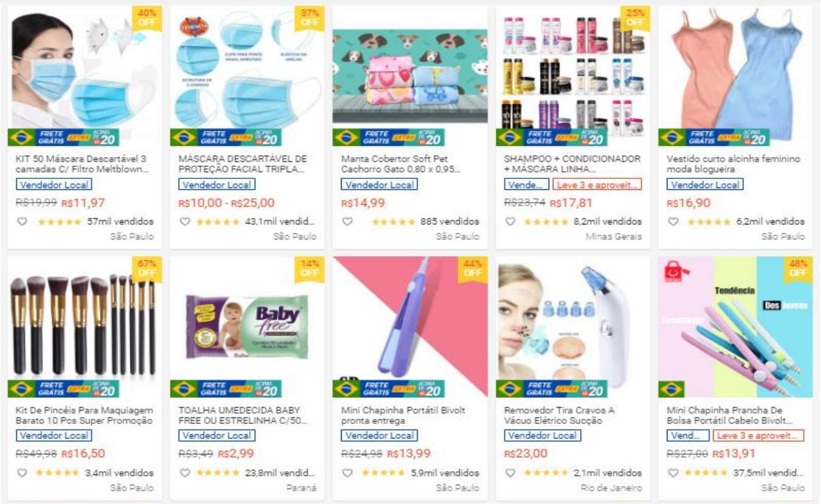The image size is (821, 504).
Task: Click Vendedor Local tag under Vestido curto
Action: 705,184
